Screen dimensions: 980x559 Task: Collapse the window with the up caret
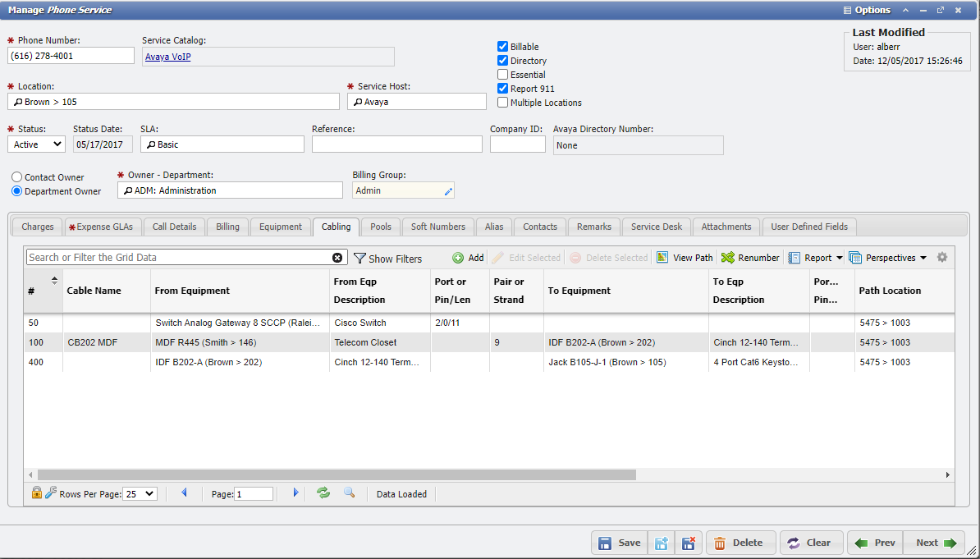coord(905,10)
